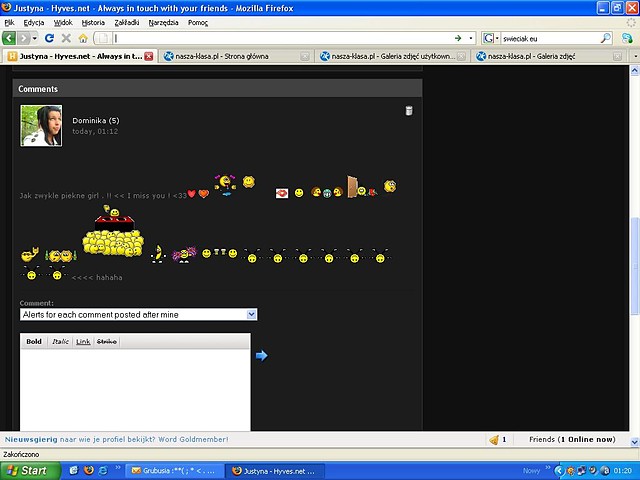Click the Comments section header

click(217, 89)
